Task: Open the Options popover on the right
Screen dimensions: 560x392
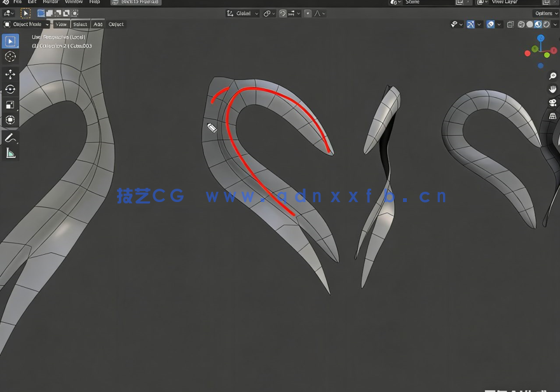Action: point(544,13)
